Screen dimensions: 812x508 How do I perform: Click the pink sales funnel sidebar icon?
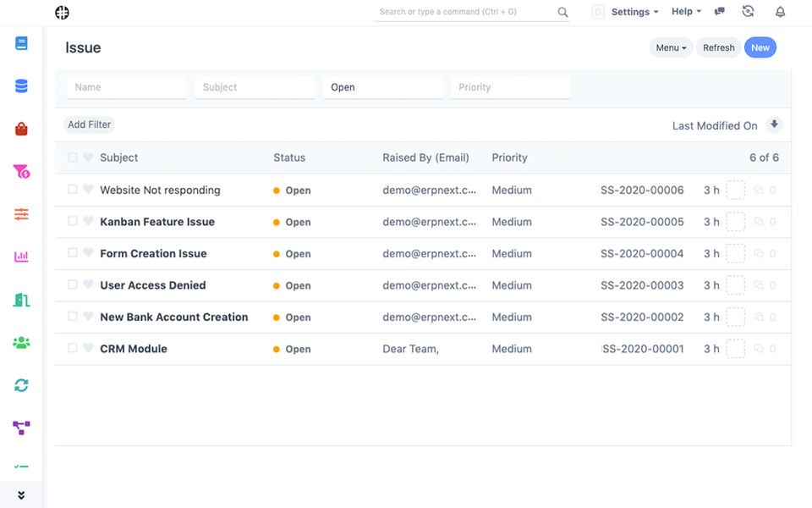[x=21, y=172]
